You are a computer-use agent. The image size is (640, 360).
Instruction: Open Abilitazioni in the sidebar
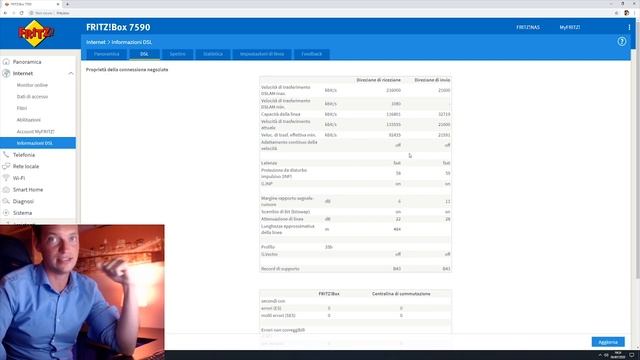(x=29, y=120)
